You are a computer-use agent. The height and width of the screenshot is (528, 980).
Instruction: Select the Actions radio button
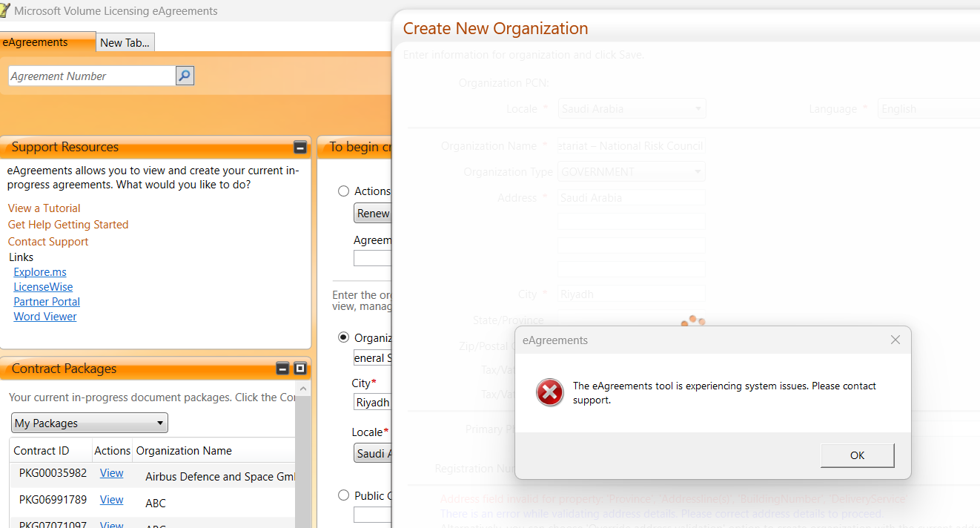(343, 191)
